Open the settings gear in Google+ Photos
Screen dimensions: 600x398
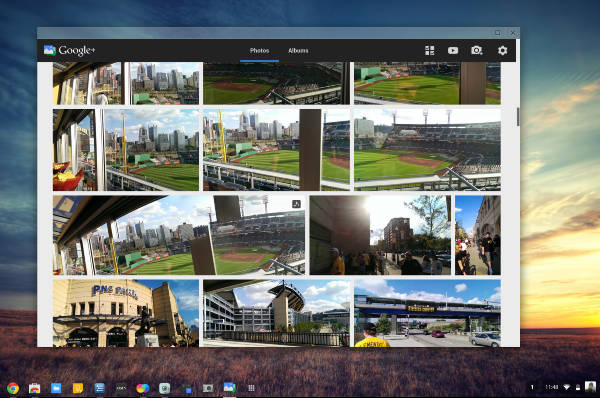click(x=502, y=51)
